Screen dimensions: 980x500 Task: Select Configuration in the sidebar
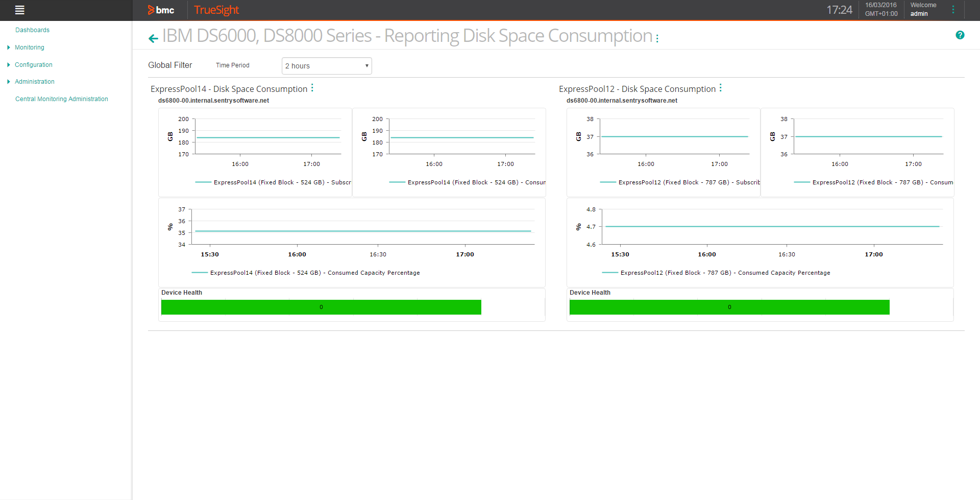point(34,65)
